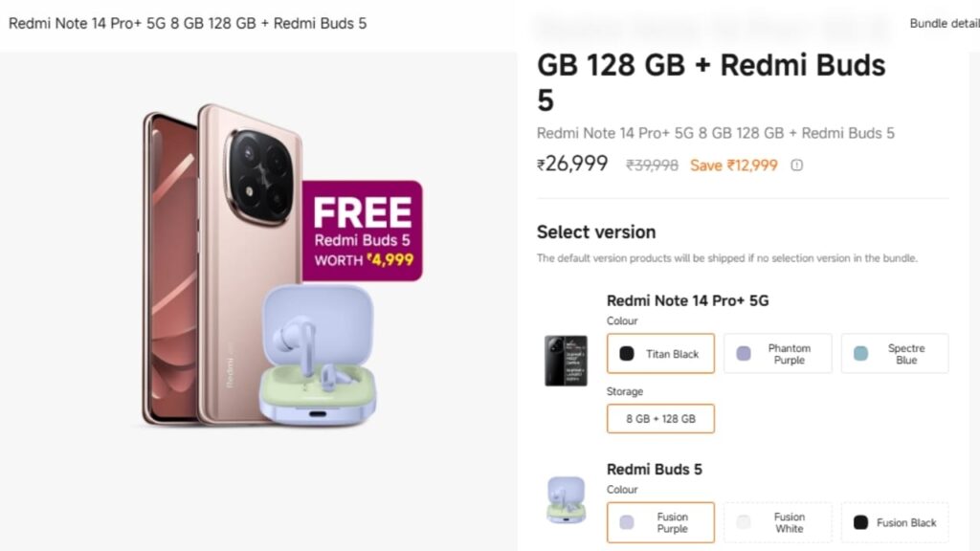Click the FREE Redmi Buds 5 promo badge
980x551 pixels.
(362, 231)
